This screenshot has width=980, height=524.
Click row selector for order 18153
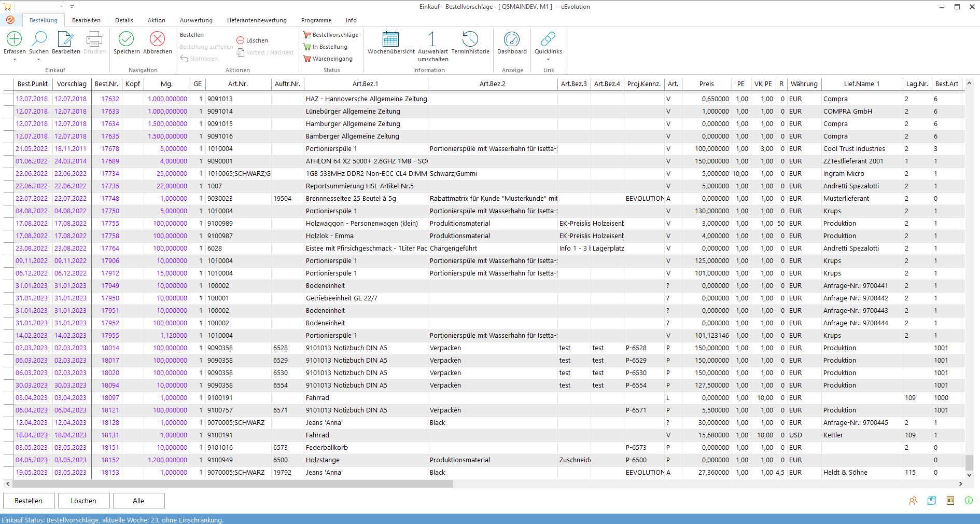click(x=8, y=472)
